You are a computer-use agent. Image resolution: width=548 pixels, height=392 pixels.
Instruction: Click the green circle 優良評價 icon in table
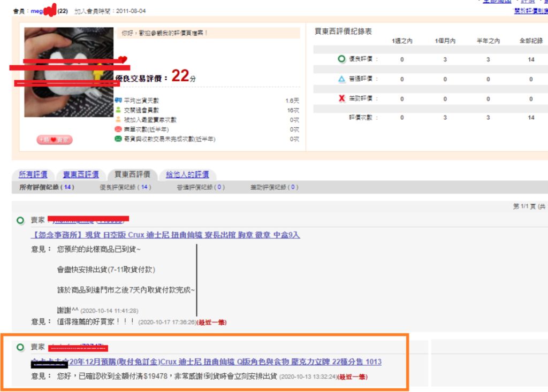[341, 59]
